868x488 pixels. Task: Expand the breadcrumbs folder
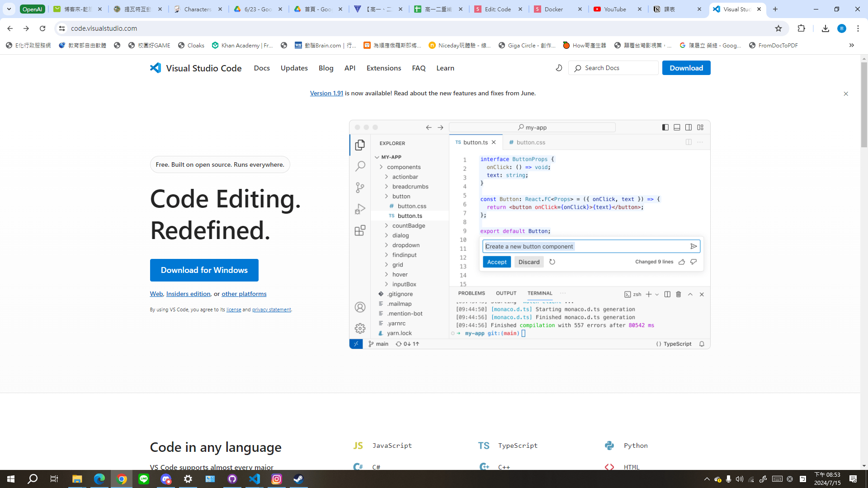pos(387,187)
